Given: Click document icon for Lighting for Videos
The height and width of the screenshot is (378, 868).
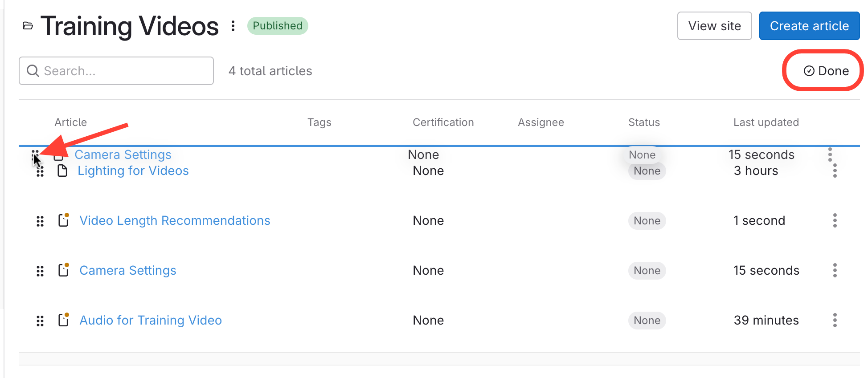Looking at the screenshot, I should pyautogui.click(x=62, y=171).
